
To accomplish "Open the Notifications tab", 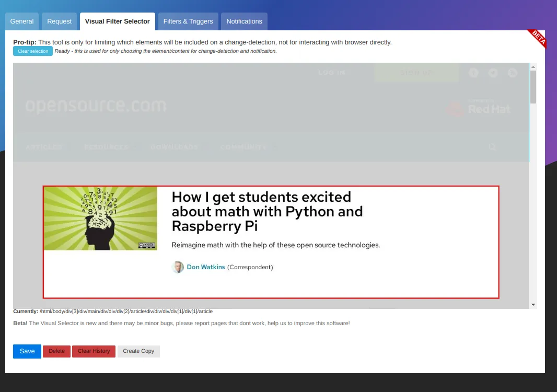I will click(244, 21).
